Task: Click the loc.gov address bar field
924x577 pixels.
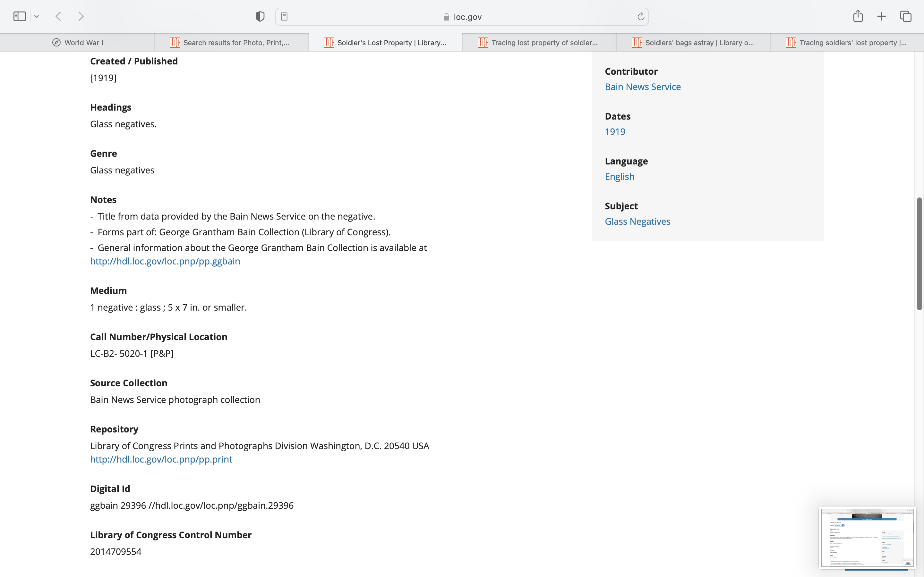Action: [x=462, y=17]
